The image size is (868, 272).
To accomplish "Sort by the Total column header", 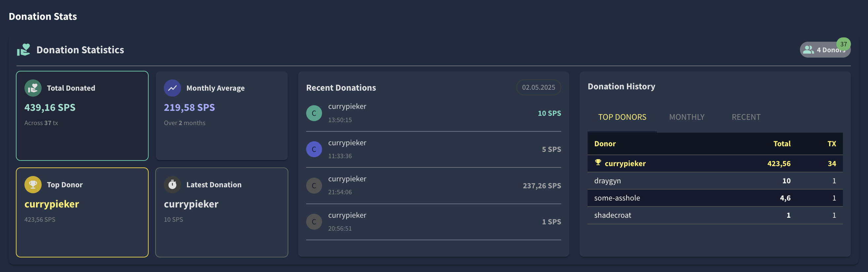I will click(782, 144).
